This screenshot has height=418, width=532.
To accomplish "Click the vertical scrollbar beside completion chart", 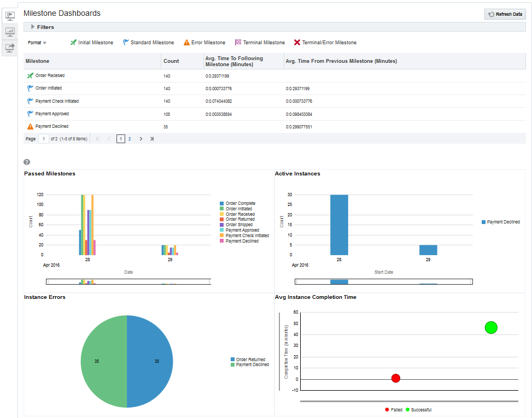I will point(279,351).
